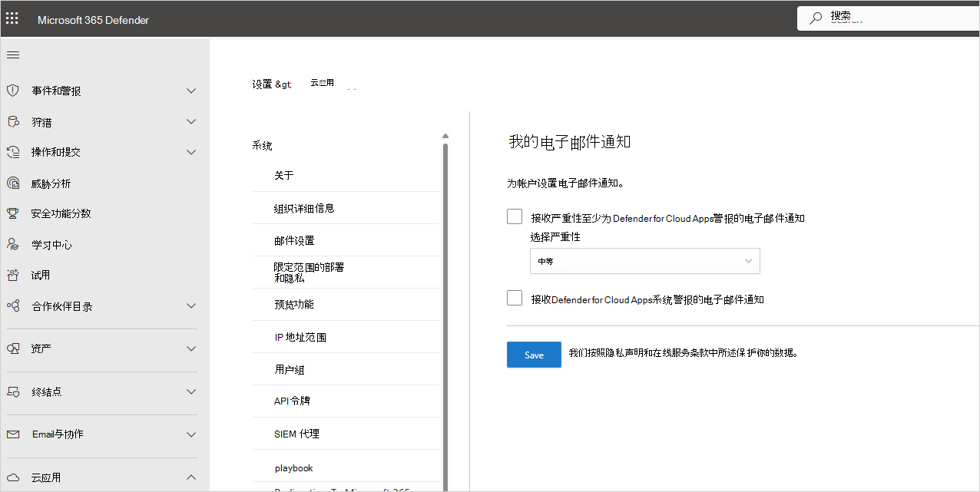Screen dimensions: 980x492
Task: Expand the Email与协作 section chevron
Action: point(191,434)
